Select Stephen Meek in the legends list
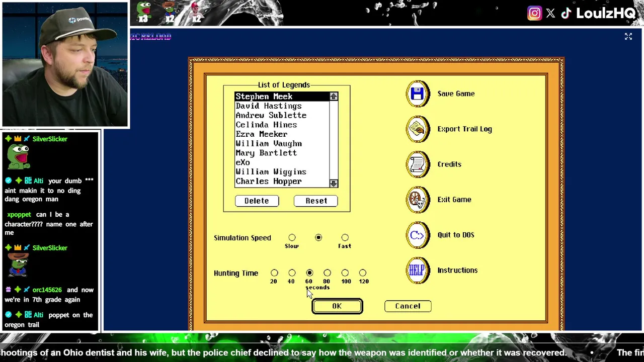 pos(282,97)
